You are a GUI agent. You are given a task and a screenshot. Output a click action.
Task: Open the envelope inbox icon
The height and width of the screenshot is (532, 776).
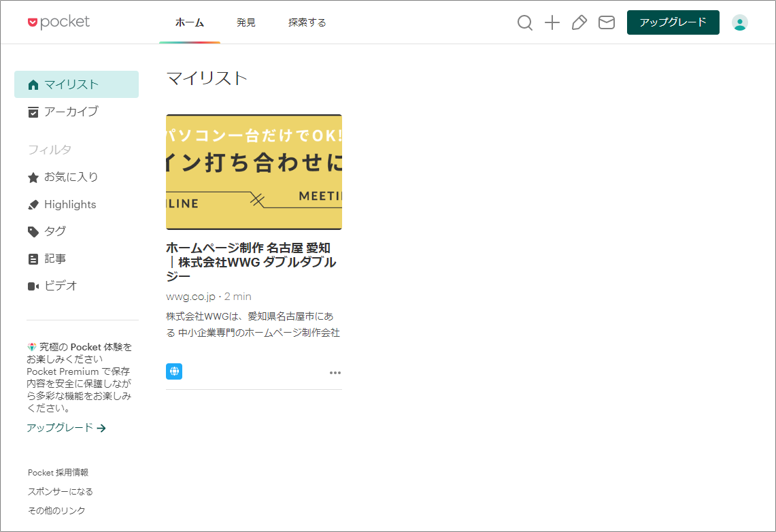pos(606,23)
